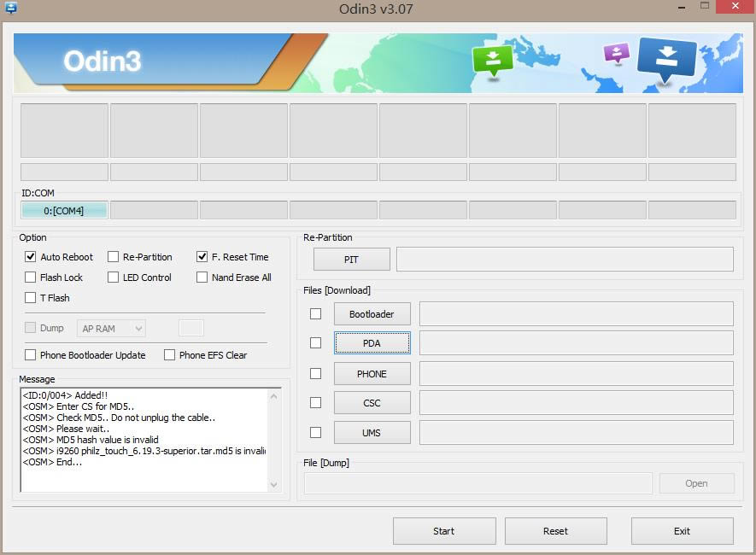Screen dimensions: 756x555
Task: Click the green download icon in banner
Action: point(492,60)
